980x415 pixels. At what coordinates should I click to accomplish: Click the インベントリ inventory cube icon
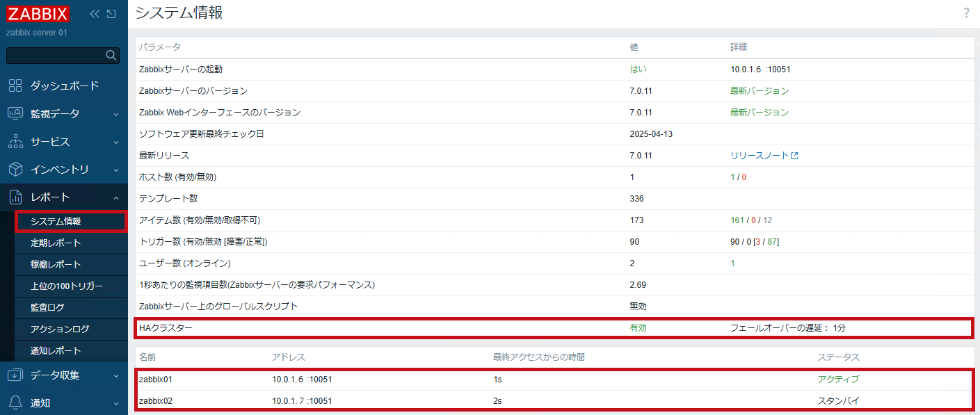click(x=15, y=169)
